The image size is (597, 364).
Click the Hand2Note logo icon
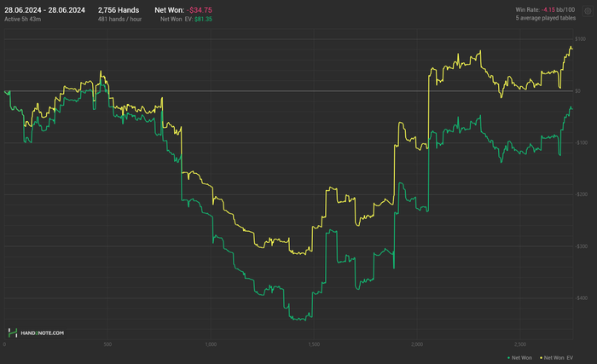[x=12, y=333]
